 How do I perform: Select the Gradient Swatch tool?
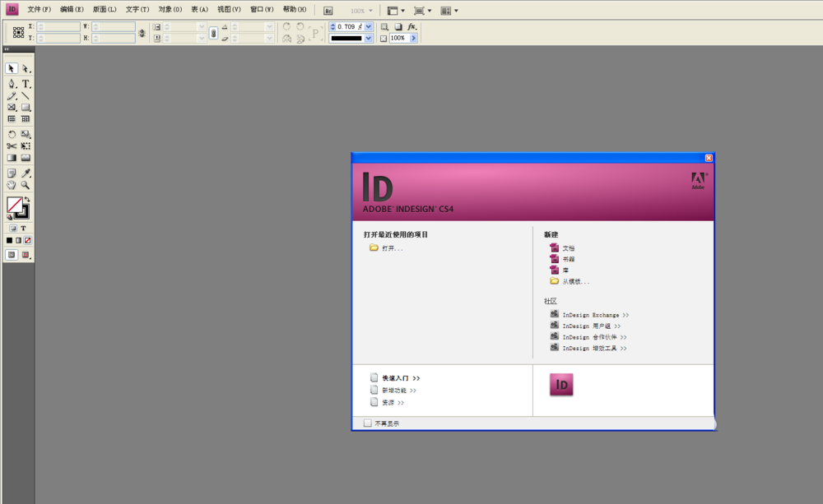(12, 157)
